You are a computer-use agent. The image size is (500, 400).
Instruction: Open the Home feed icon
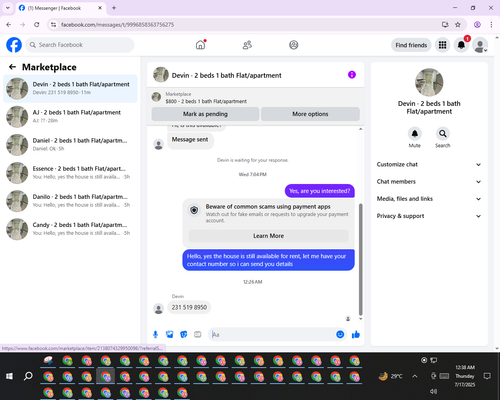coord(200,45)
